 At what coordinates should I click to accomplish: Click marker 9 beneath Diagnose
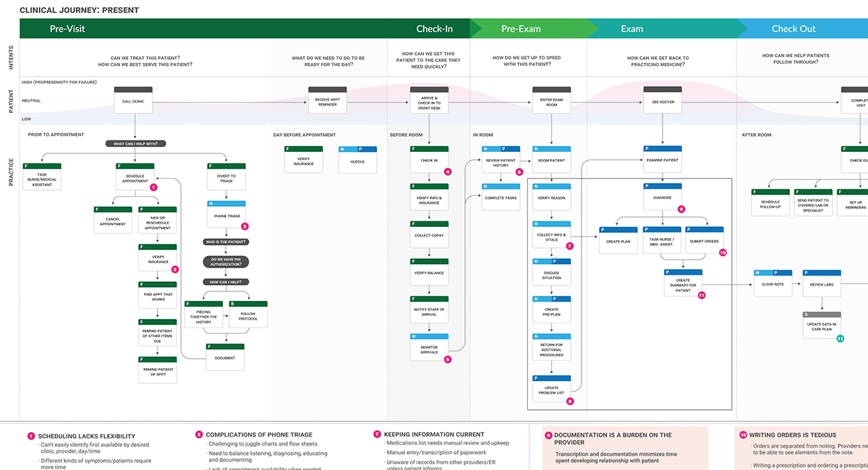coord(681,209)
